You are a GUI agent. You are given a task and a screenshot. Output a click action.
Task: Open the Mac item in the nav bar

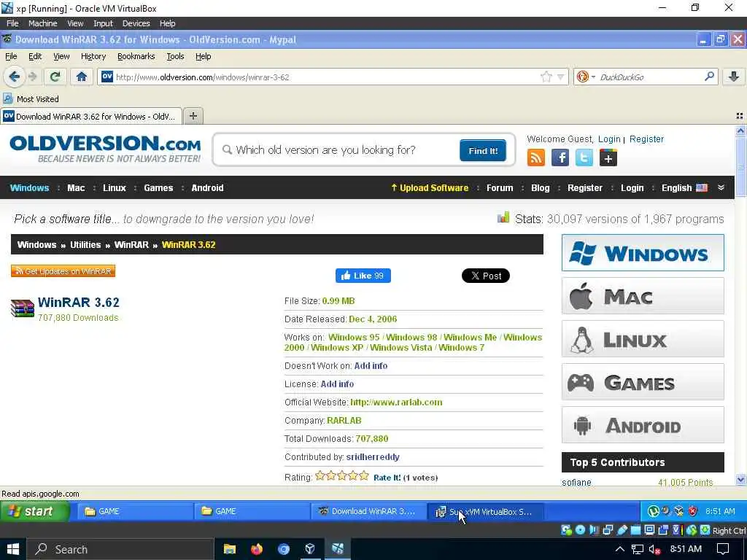[76, 187]
